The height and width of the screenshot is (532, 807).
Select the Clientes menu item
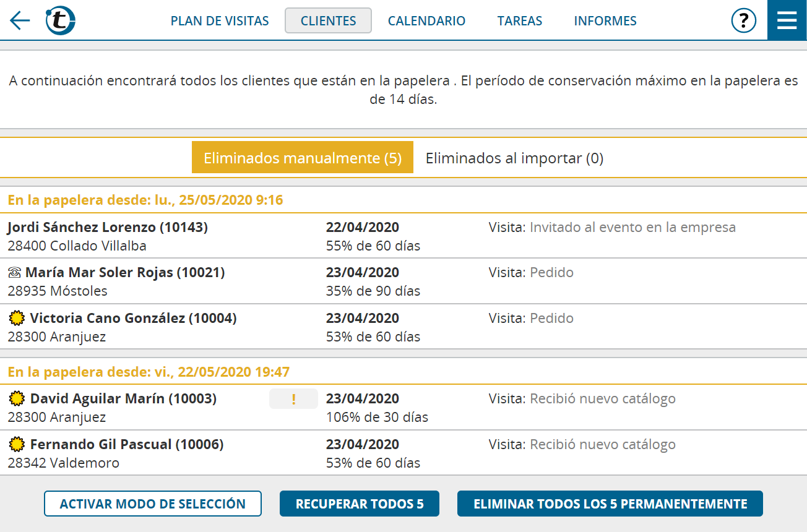pyautogui.click(x=328, y=21)
